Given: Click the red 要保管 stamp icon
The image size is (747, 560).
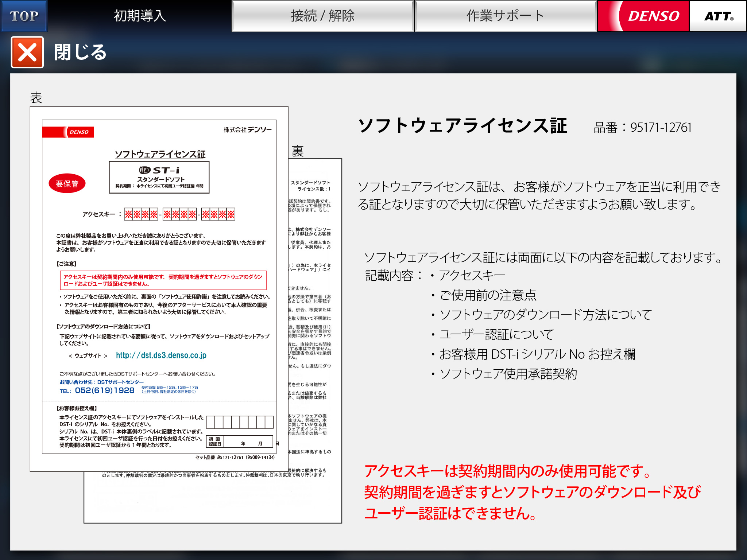Looking at the screenshot, I should click(67, 183).
